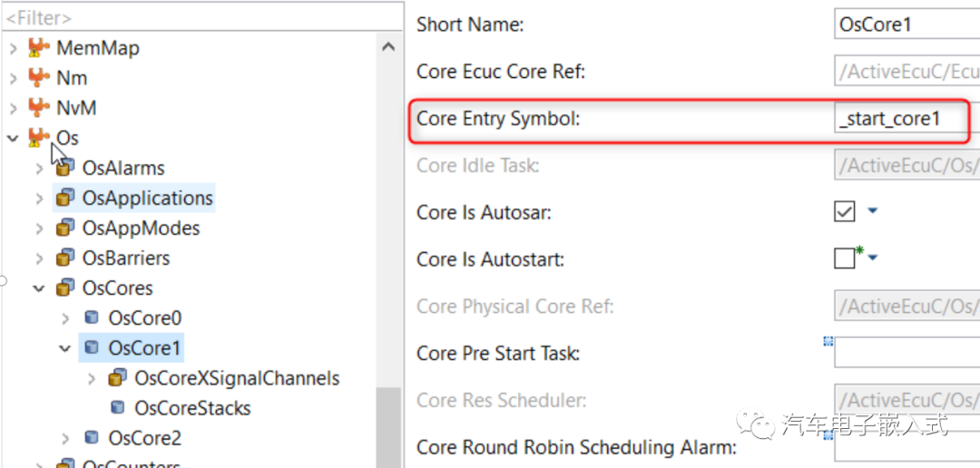Enable the Core Is Autostart checkbox
980x468 pixels.
pos(845,258)
